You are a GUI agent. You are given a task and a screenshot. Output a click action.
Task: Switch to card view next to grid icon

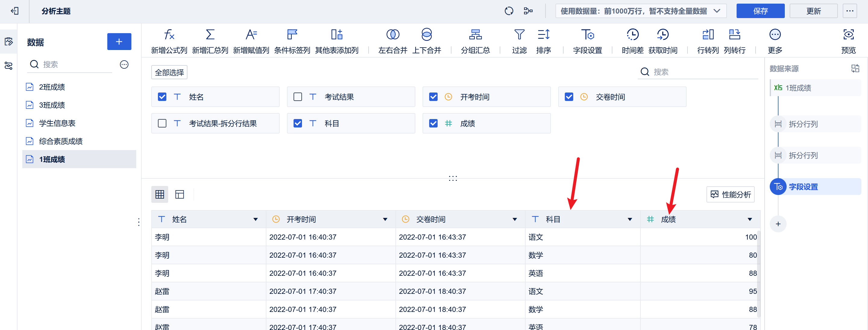(x=180, y=194)
